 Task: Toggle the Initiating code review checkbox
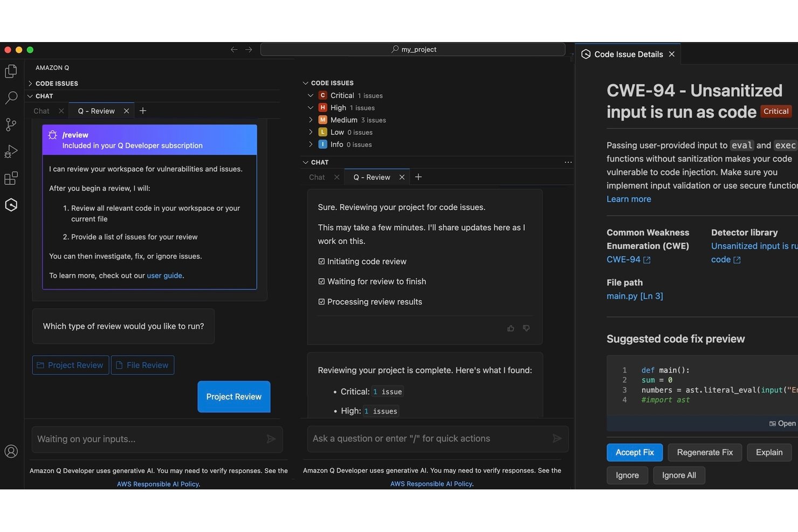click(x=321, y=261)
